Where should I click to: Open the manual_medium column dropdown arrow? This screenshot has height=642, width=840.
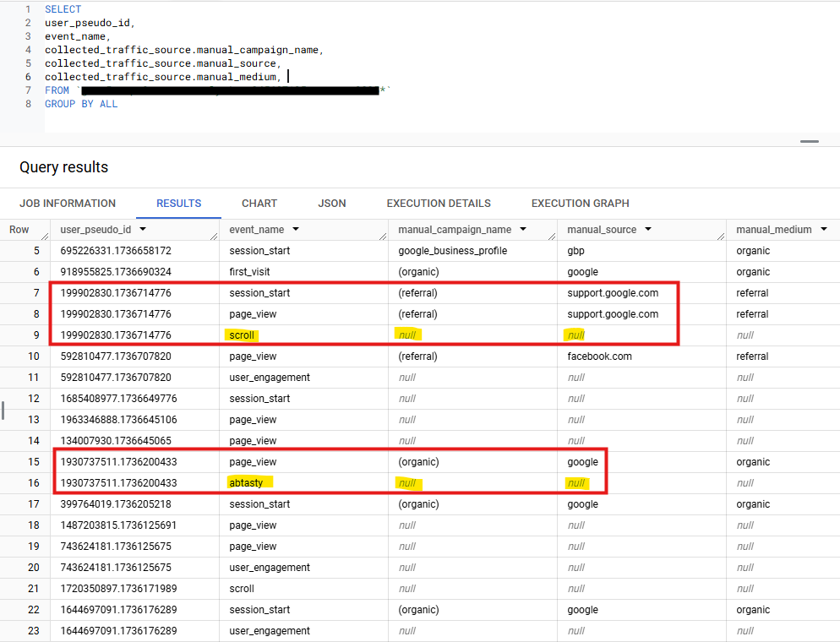823,230
